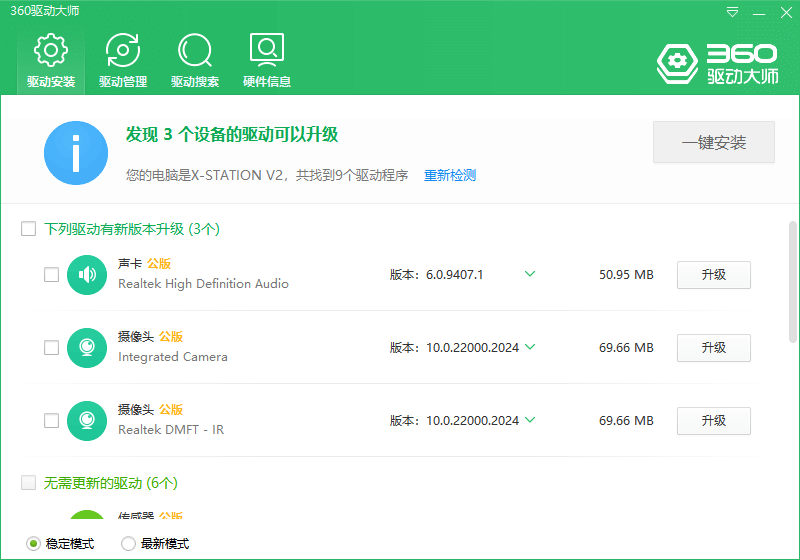Click the blue info icon
This screenshot has width=800, height=560.
click(x=76, y=153)
